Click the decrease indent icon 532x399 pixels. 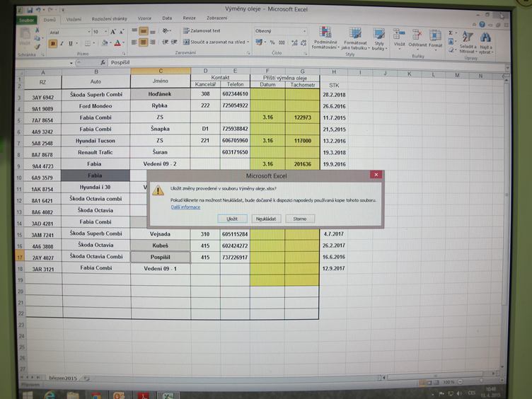point(166,42)
